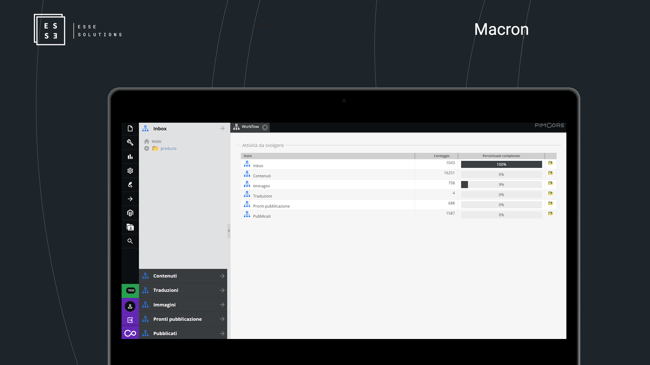
Task: Click the Macron title text
Action: coord(501,29)
